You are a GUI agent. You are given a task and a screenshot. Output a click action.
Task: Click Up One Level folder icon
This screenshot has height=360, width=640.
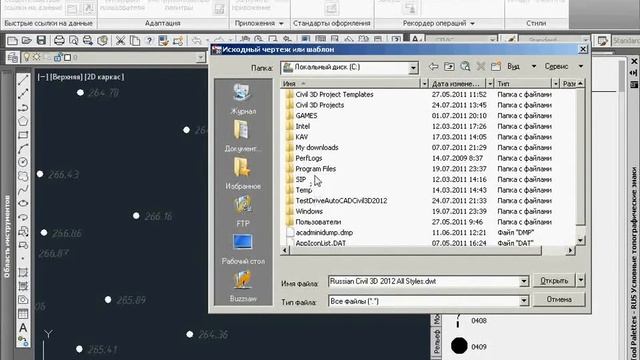pyautogui.click(x=449, y=66)
